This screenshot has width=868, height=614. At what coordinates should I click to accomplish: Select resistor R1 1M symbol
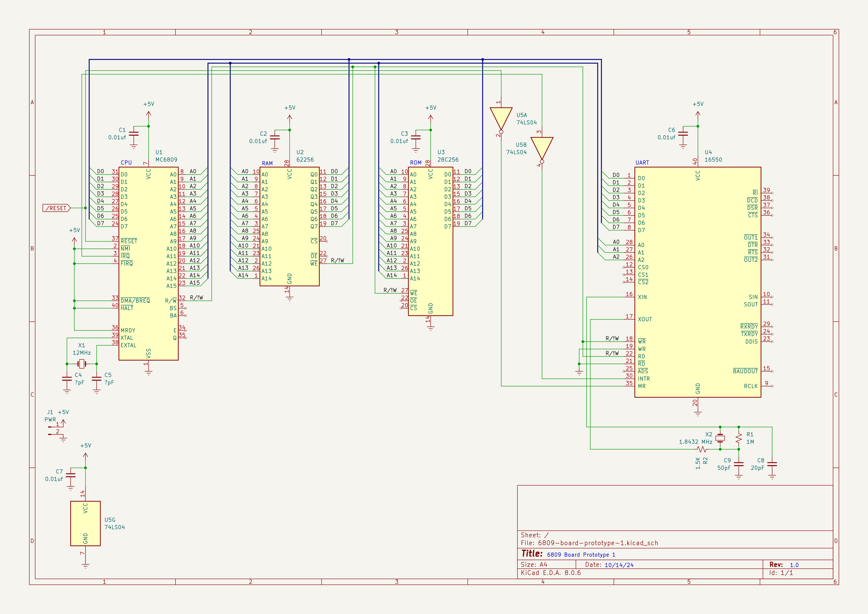pyautogui.click(x=738, y=438)
